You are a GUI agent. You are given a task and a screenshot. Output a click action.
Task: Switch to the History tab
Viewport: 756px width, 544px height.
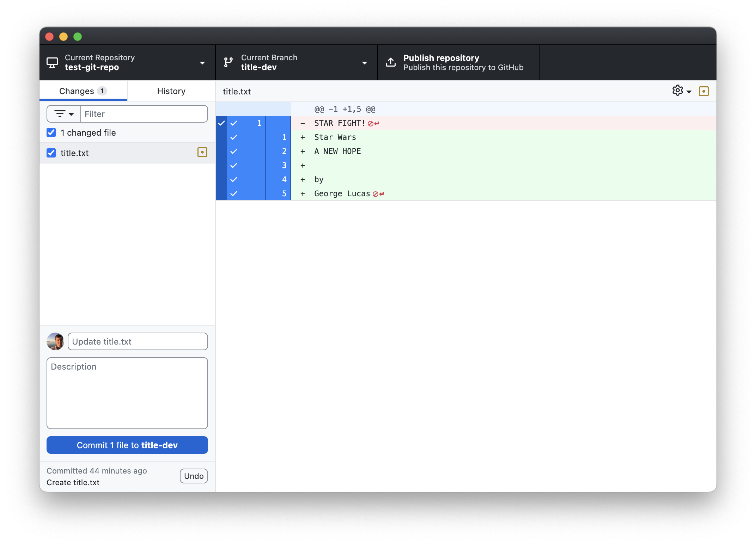171,91
